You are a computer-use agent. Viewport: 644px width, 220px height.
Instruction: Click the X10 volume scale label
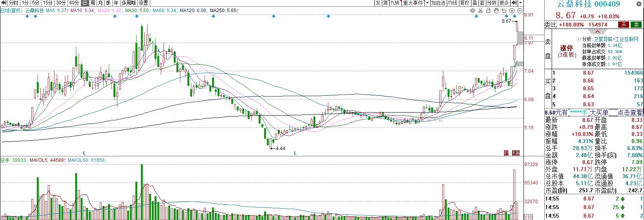click(x=528, y=217)
